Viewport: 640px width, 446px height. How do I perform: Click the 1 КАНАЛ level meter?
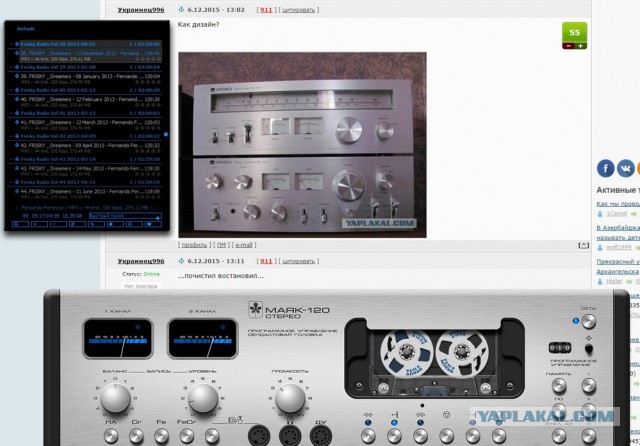coord(118,339)
